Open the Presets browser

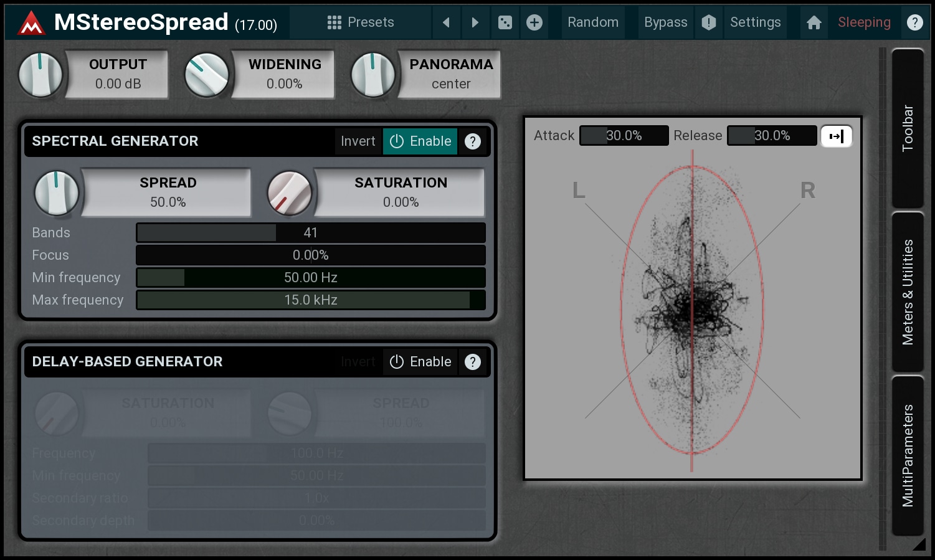point(361,22)
